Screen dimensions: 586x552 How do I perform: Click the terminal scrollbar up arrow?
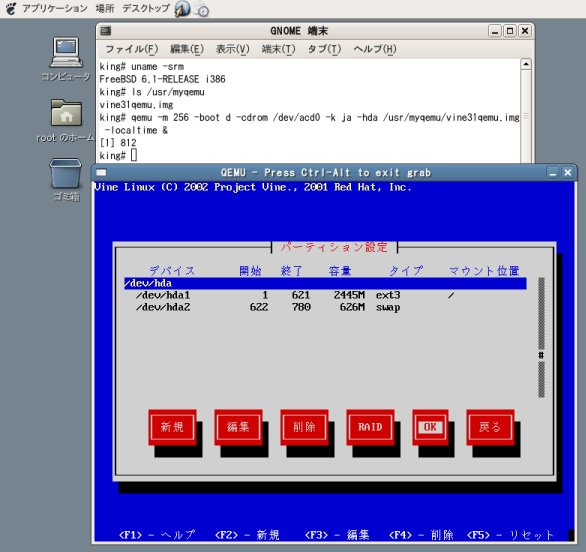pos(526,64)
